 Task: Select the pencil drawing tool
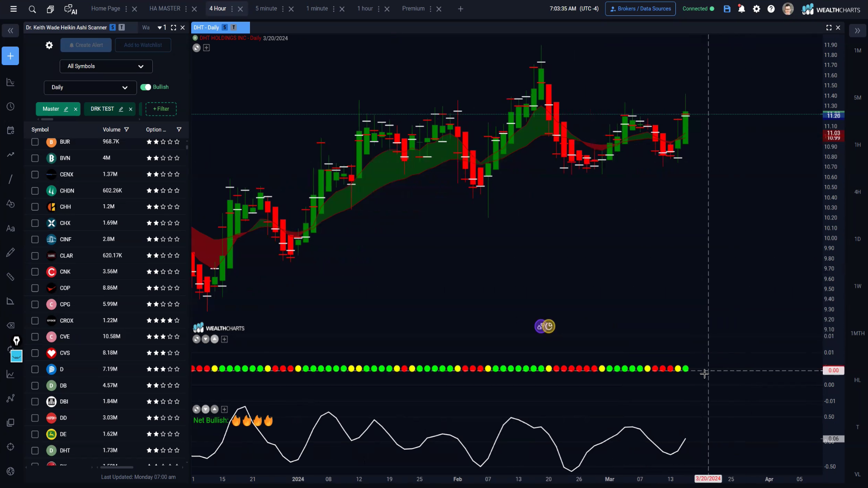pyautogui.click(x=10, y=253)
